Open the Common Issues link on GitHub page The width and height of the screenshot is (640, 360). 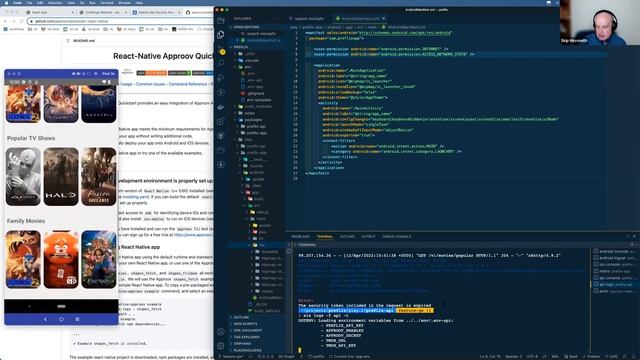(150, 84)
